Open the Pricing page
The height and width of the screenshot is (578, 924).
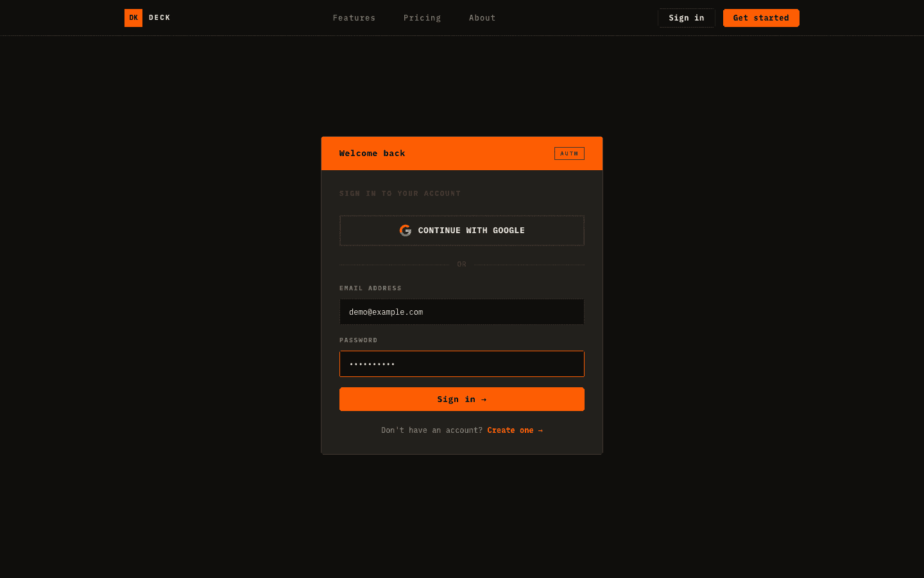coord(422,17)
